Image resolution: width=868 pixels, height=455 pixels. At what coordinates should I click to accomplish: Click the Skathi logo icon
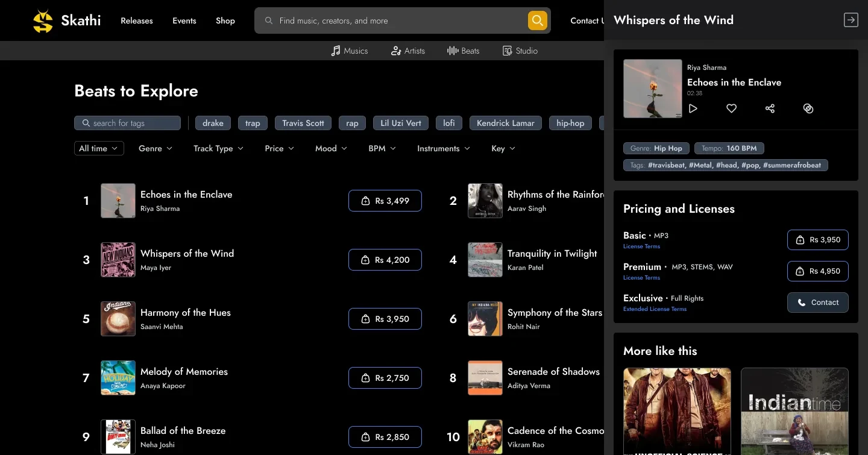(43, 21)
